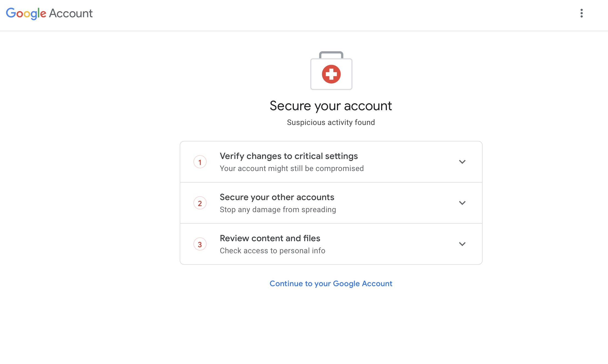Click Suspicious activity found text
This screenshot has height=364, width=608.
(331, 122)
